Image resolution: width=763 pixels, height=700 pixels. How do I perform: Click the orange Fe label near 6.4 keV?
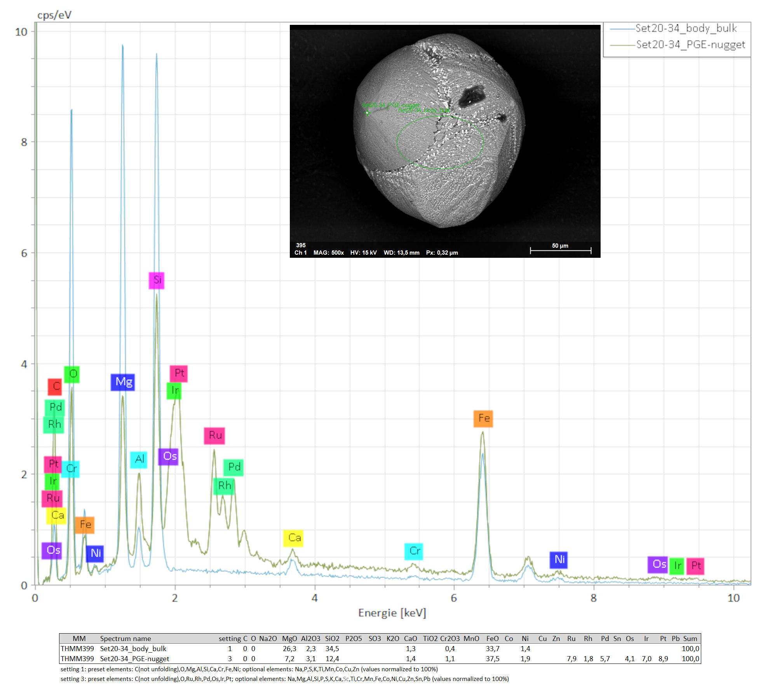click(483, 419)
